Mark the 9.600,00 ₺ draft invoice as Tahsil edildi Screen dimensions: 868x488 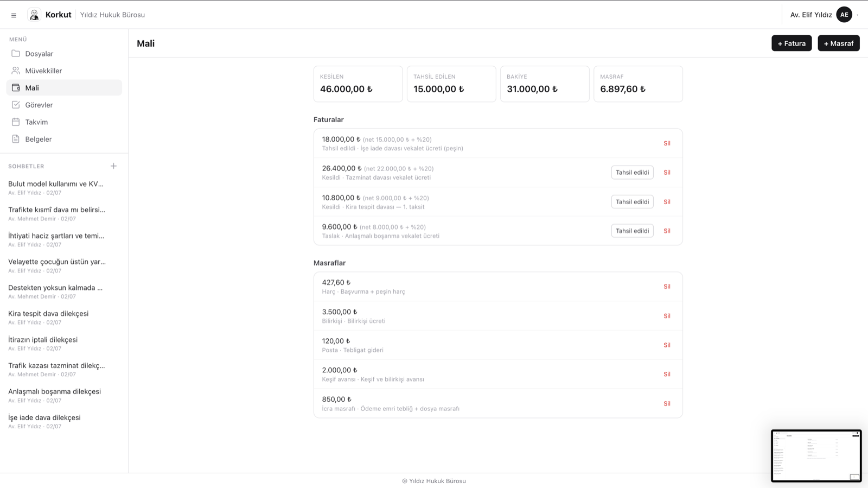[632, 231]
